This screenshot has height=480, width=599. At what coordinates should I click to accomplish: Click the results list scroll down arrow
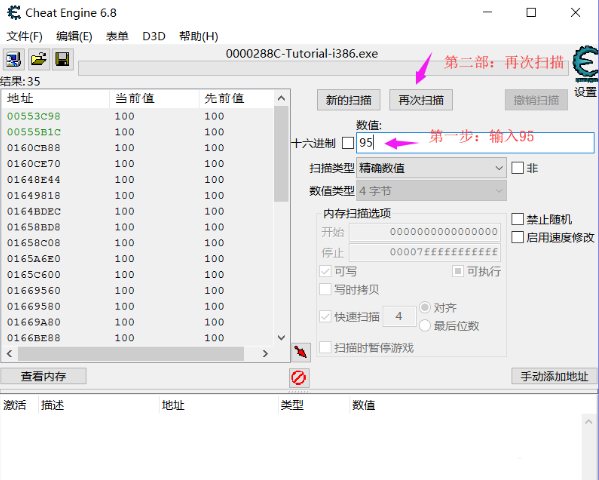tap(282, 337)
